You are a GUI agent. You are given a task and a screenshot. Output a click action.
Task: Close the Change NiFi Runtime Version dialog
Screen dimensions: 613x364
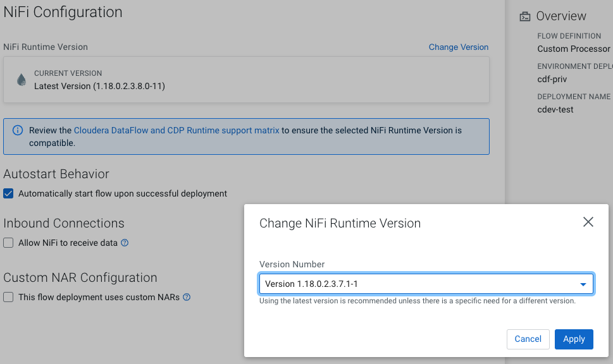pos(588,222)
